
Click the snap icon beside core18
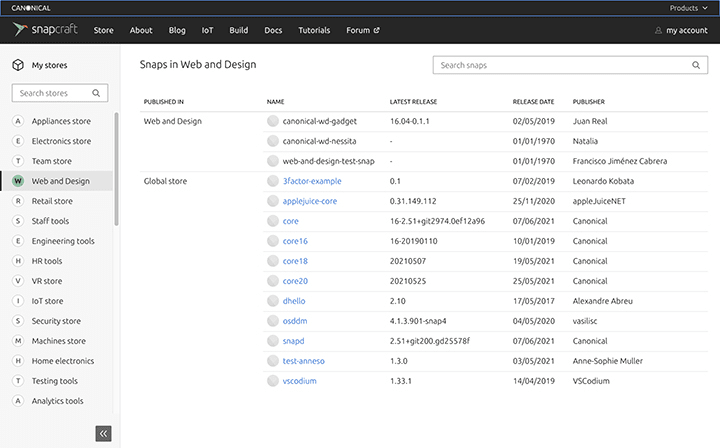pyautogui.click(x=273, y=261)
